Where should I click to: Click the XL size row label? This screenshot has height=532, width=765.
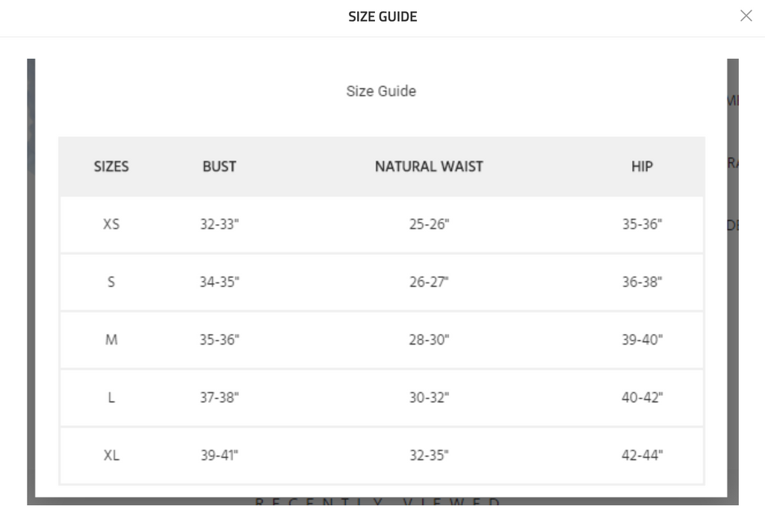111,455
